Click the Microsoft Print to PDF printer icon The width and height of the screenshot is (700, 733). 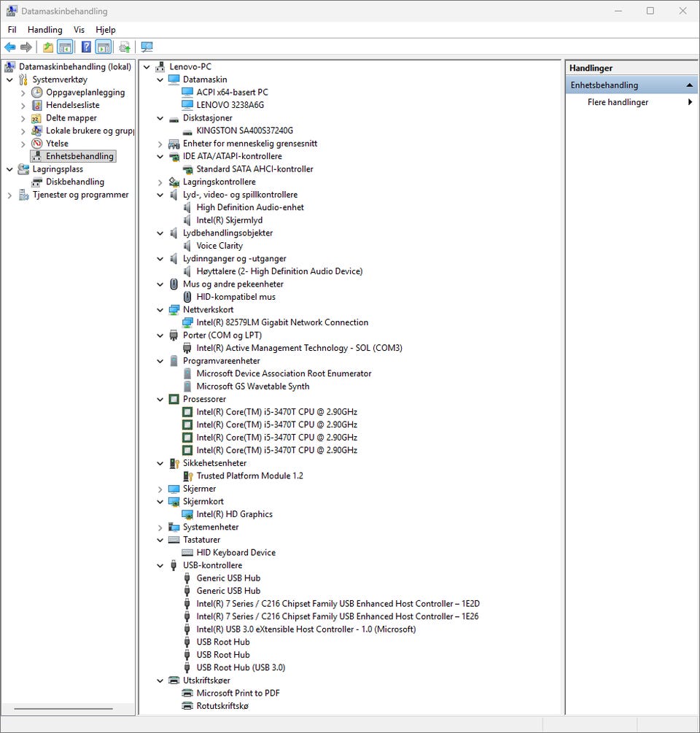tap(187, 694)
